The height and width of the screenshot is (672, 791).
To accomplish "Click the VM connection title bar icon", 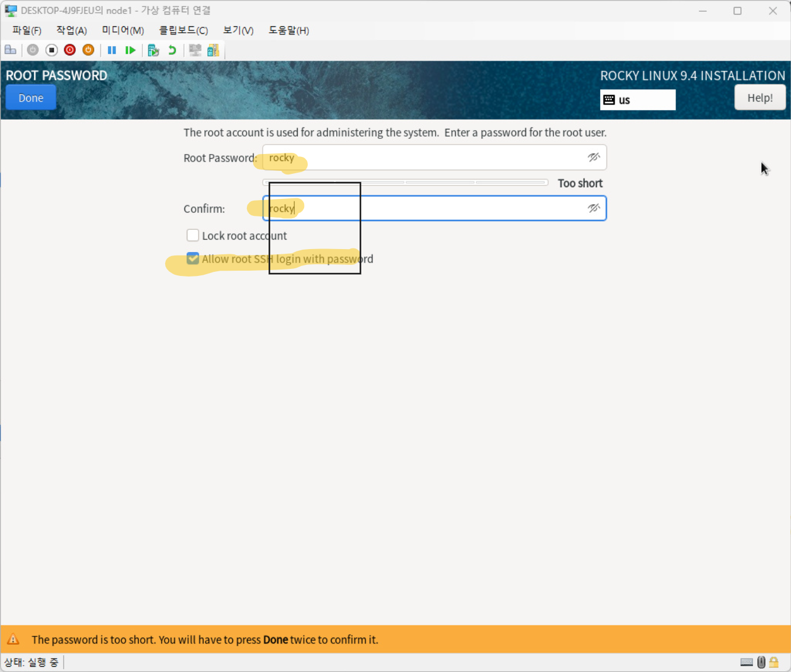I will pyautogui.click(x=11, y=10).
